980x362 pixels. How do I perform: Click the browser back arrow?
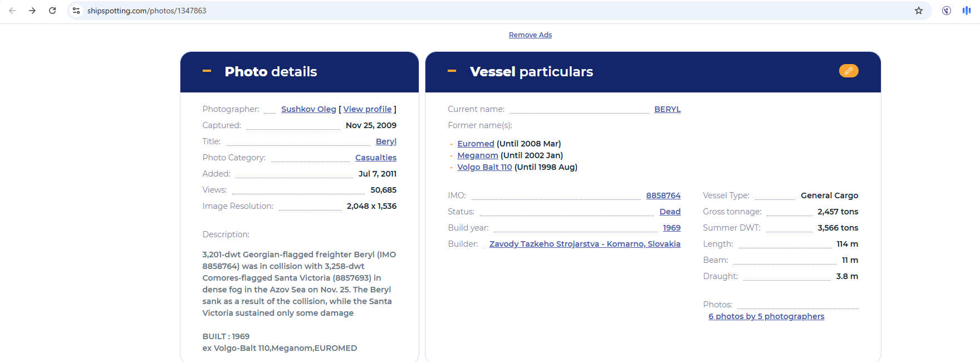pos(12,11)
